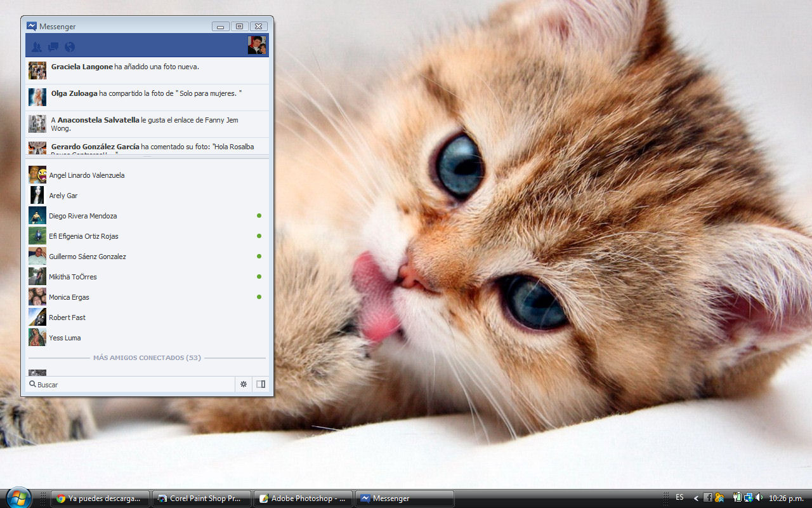Click the 10:26 p.m. clock

tap(786, 498)
